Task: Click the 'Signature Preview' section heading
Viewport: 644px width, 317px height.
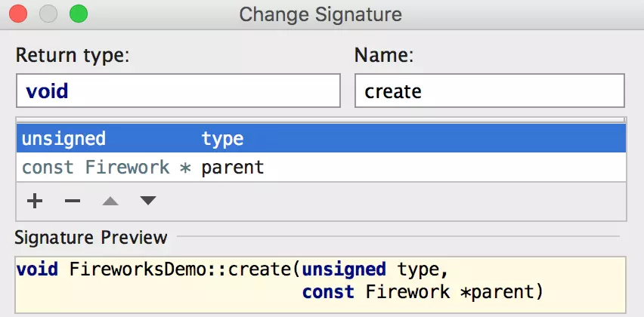Action: pos(91,238)
